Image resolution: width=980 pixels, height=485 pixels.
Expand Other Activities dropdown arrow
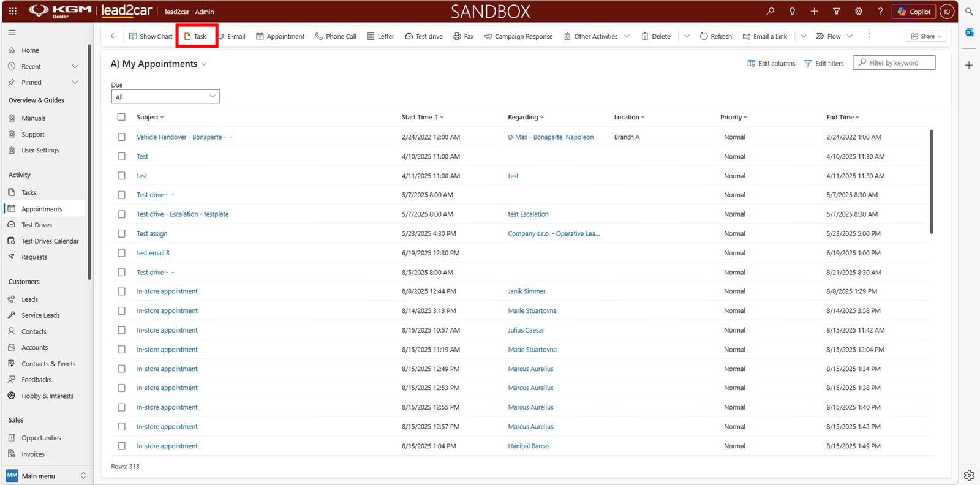pyautogui.click(x=627, y=36)
